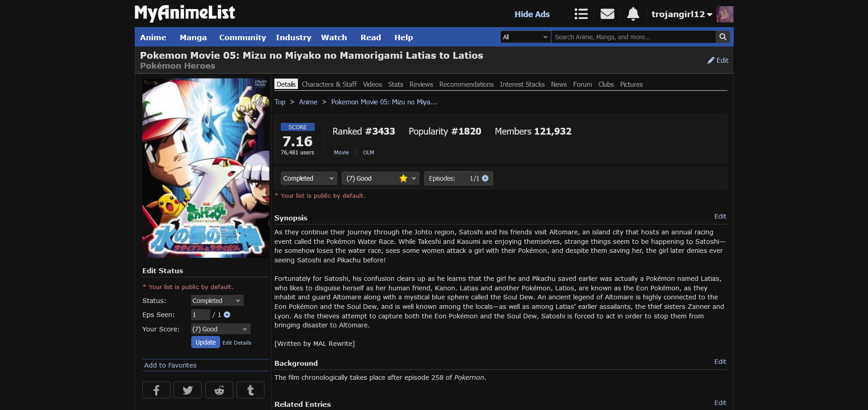Switch to the Forum tab
The width and height of the screenshot is (868, 410).
(582, 84)
